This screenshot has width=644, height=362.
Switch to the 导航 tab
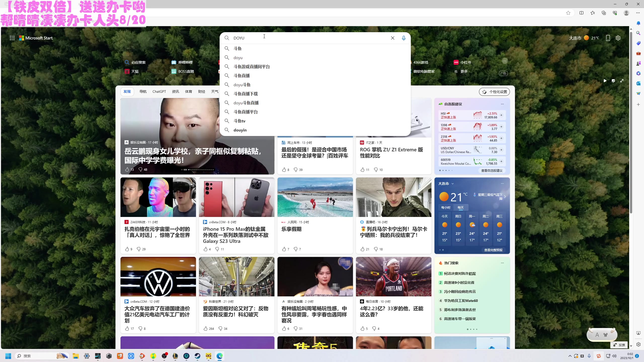143,92
